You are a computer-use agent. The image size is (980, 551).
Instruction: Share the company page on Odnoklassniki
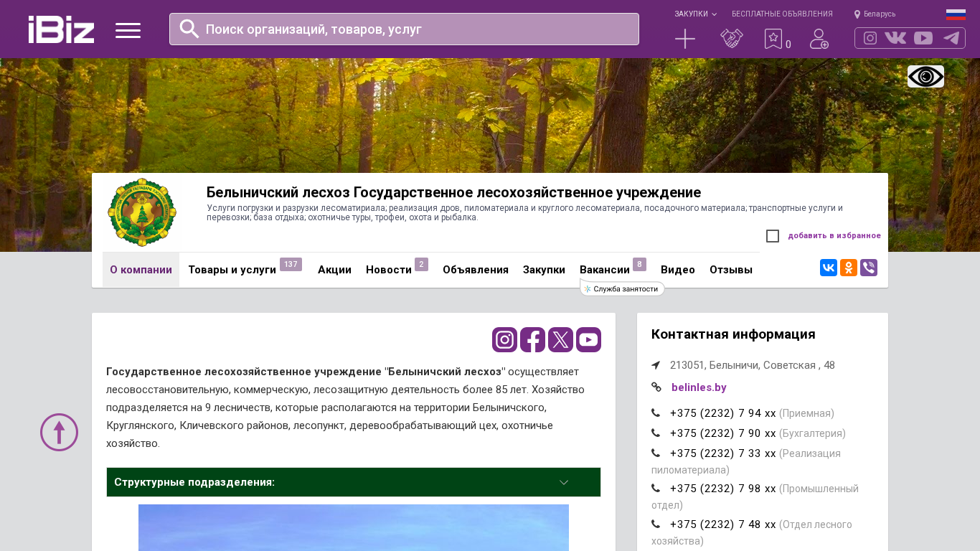coord(849,268)
